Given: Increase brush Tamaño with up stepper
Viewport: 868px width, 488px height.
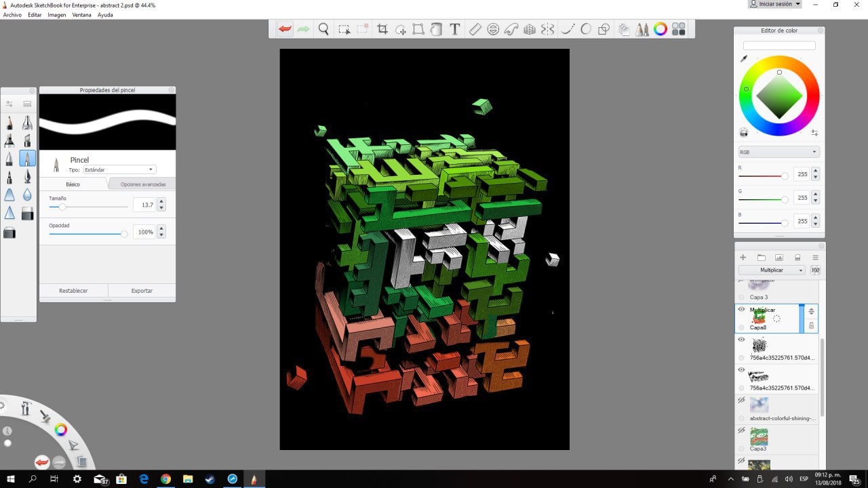Looking at the screenshot, I should [161, 201].
